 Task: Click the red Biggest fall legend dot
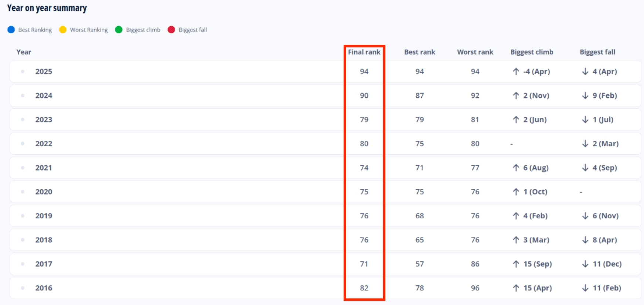pyautogui.click(x=171, y=30)
